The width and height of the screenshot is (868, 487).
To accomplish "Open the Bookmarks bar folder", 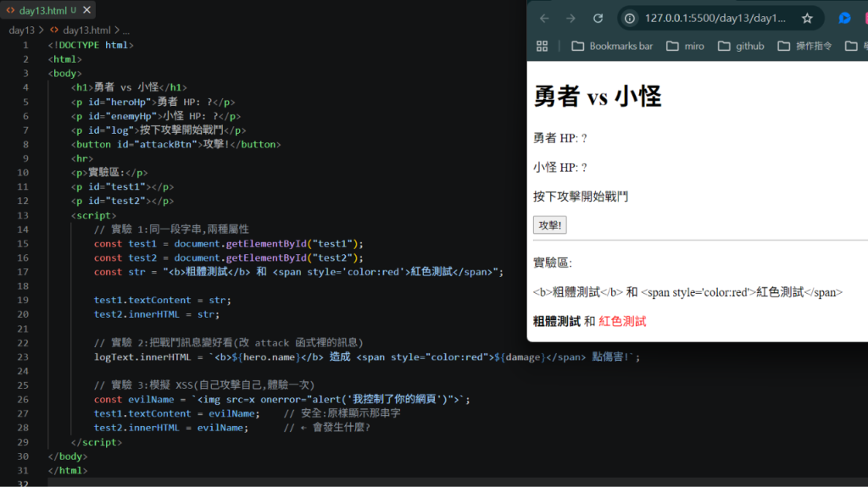I will [x=612, y=46].
